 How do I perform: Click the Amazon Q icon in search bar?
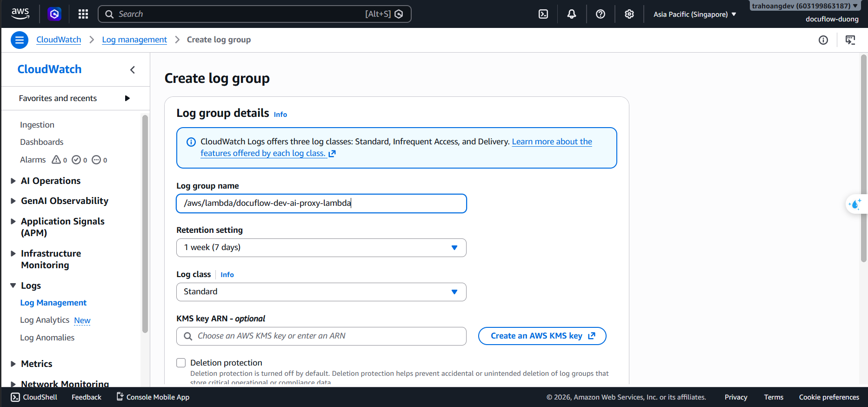click(x=399, y=14)
